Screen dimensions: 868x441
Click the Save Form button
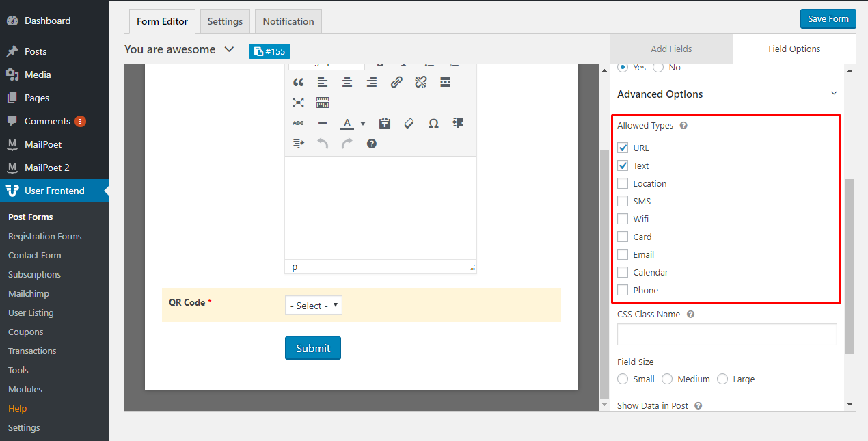pos(828,18)
